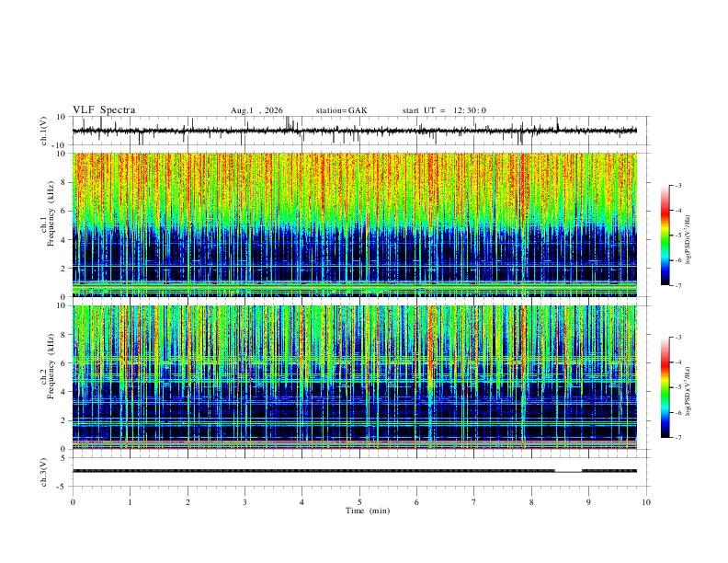The height and width of the screenshot is (563, 728).
Task: Click the ch.2 spectrogram lower color bar
Action: click(x=665, y=387)
